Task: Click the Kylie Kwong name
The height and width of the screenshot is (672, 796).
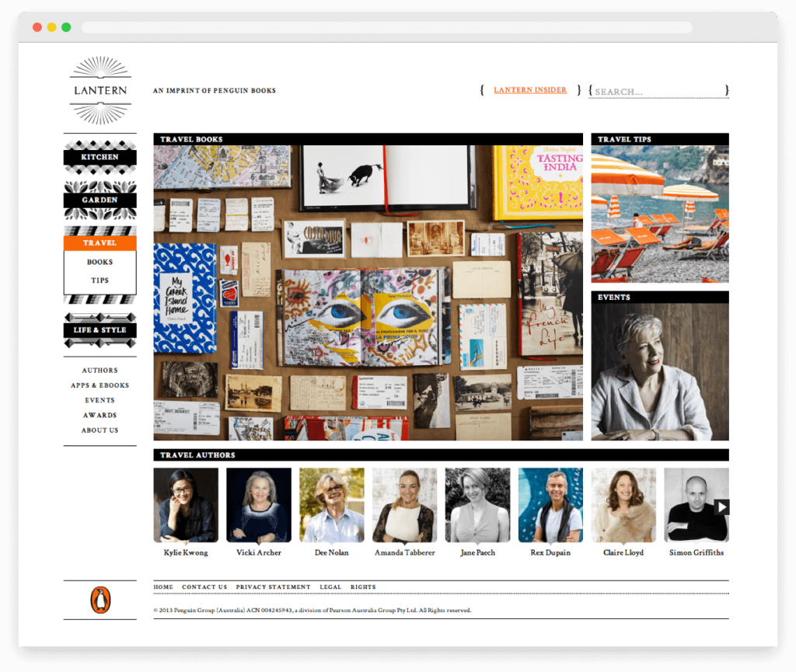Action: coord(186,553)
